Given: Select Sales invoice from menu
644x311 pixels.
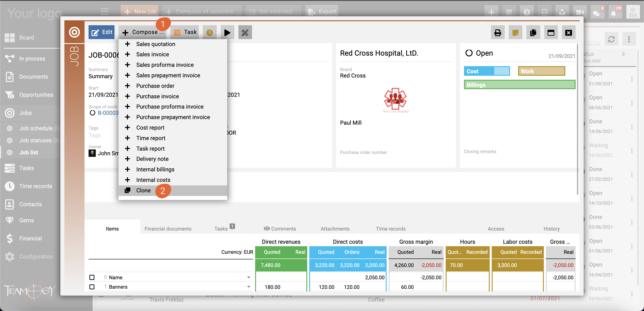Looking at the screenshot, I should [x=173, y=54].
